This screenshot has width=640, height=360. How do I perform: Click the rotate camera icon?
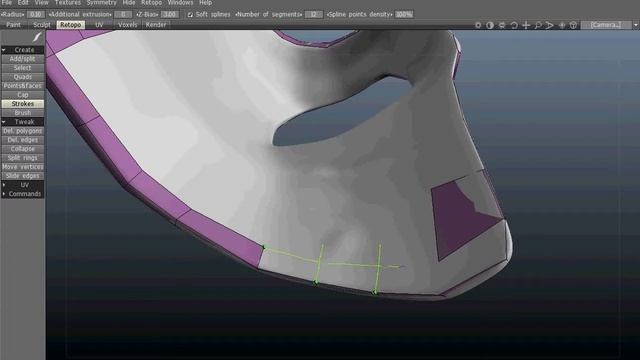[514, 25]
